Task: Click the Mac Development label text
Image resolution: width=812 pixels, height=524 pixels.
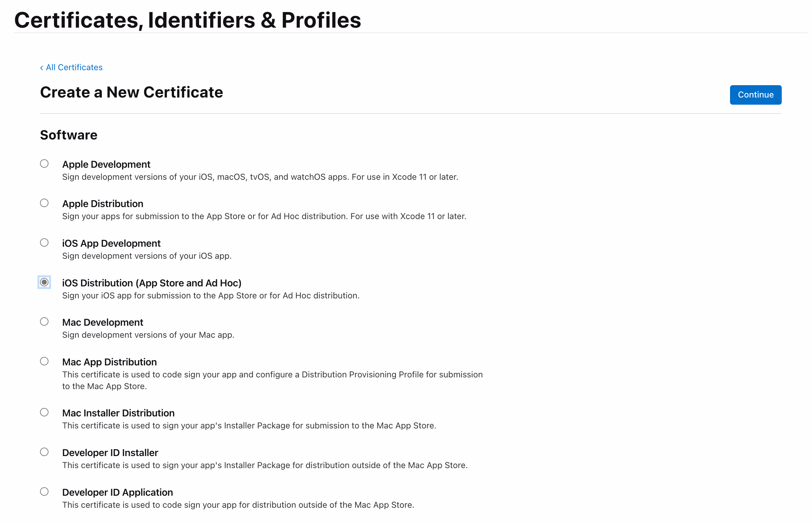Action: tap(103, 322)
